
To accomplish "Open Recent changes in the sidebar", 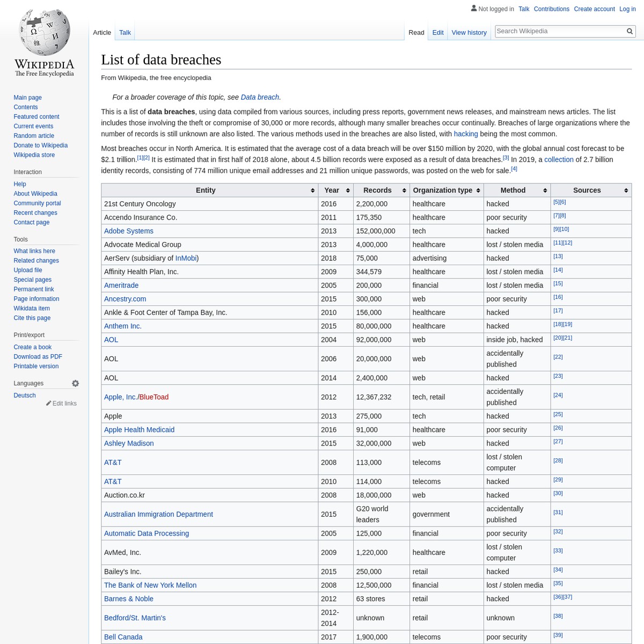I will pos(35,213).
